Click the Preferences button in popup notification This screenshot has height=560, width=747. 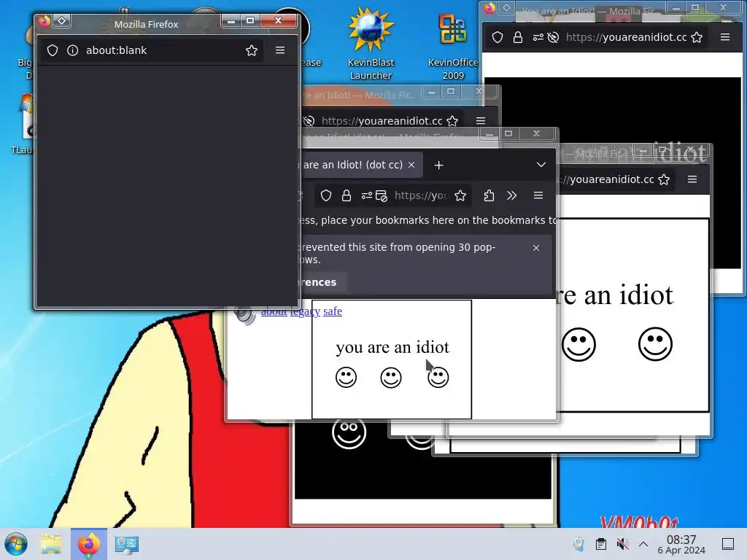pos(322,282)
